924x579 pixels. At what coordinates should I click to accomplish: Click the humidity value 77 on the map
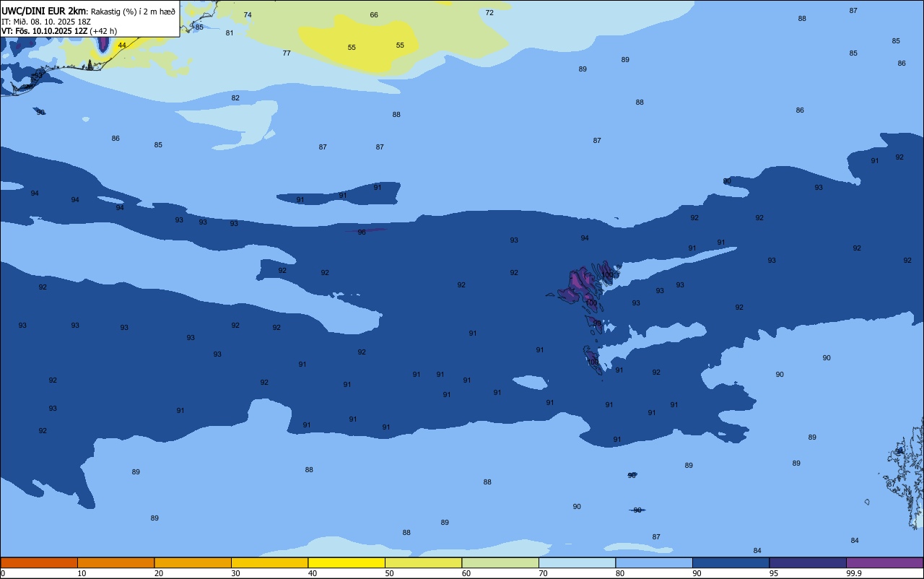pos(287,53)
